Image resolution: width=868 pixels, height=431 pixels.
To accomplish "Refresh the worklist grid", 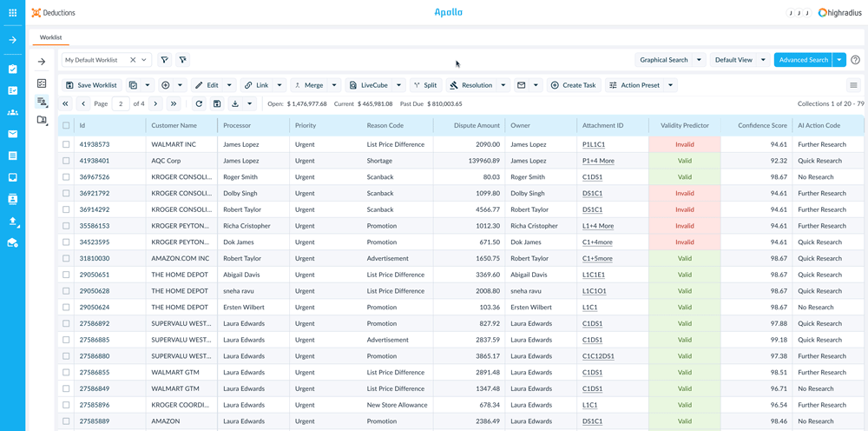I will click(x=200, y=103).
